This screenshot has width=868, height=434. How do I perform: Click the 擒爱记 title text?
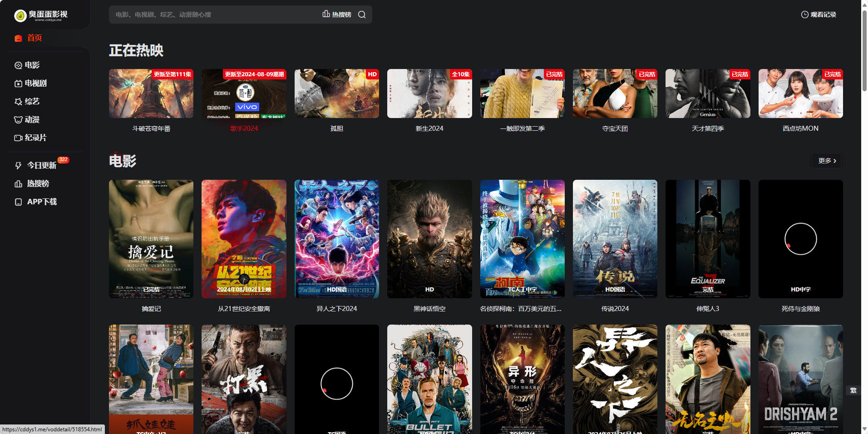click(151, 309)
